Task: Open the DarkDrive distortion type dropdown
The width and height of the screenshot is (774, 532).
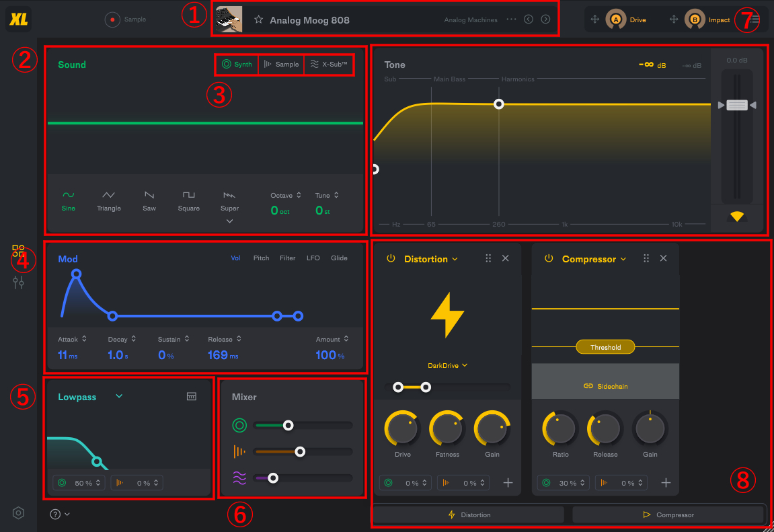Action: (447, 365)
